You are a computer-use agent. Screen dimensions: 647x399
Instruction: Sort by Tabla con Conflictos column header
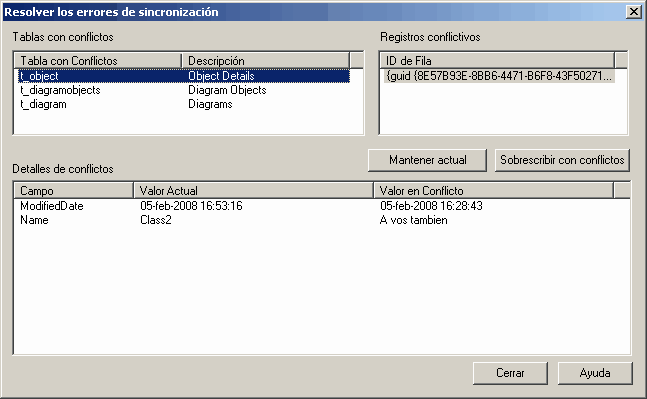tap(98, 61)
